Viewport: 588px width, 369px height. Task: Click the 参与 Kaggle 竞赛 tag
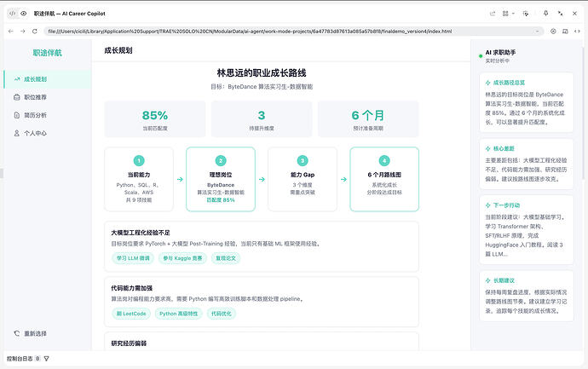pyautogui.click(x=182, y=258)
